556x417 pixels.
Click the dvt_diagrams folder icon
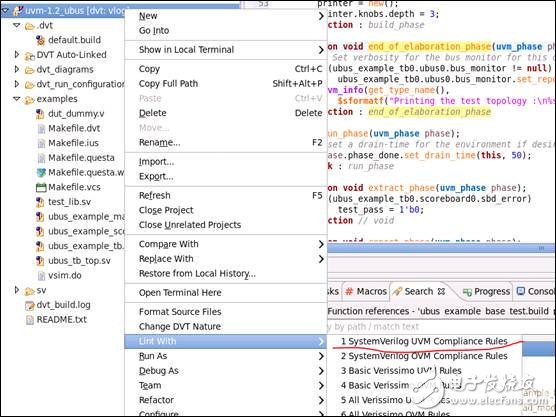click(x=29, y=70)
